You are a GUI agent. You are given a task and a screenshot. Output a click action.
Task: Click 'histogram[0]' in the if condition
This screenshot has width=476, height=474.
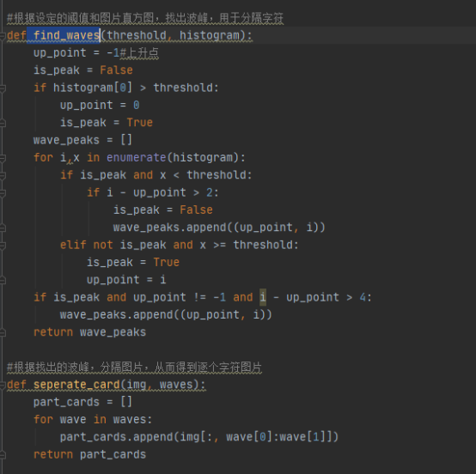pyautogui.click(x=93, y=88)
